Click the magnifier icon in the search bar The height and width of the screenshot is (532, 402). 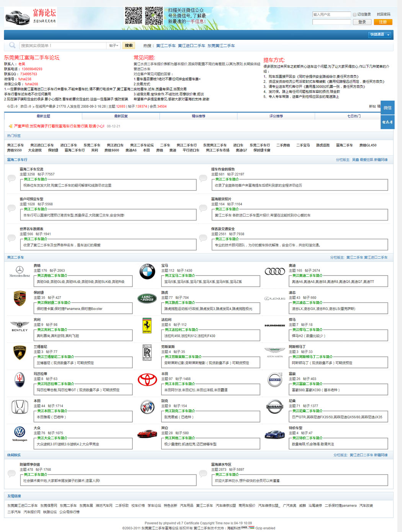[12, 46]
